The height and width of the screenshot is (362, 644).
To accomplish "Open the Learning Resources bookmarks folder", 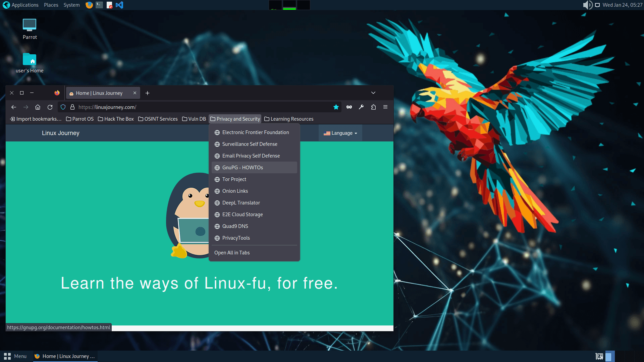I will tap(289, 119).
